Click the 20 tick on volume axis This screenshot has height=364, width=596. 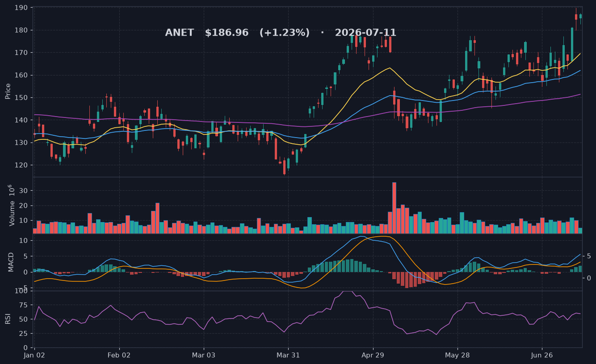click(24, 206)
